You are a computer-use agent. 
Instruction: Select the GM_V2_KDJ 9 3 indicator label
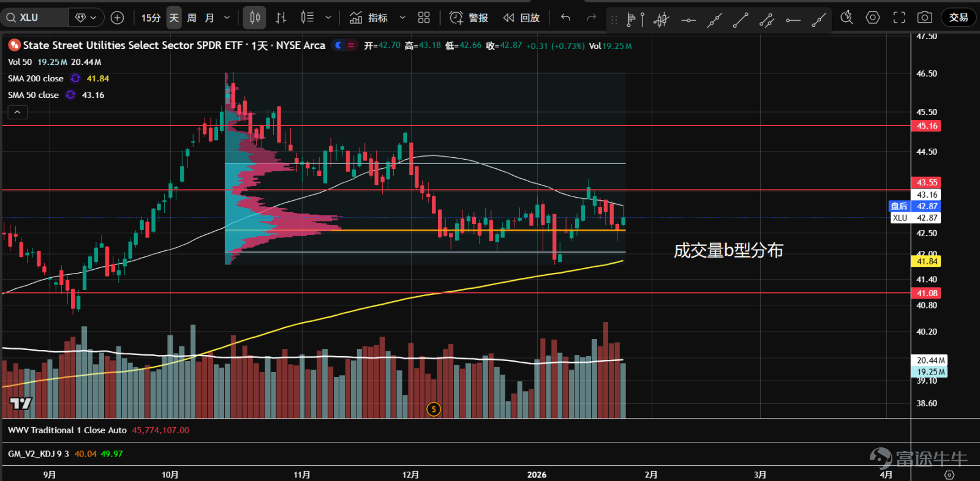pos(38,454)
